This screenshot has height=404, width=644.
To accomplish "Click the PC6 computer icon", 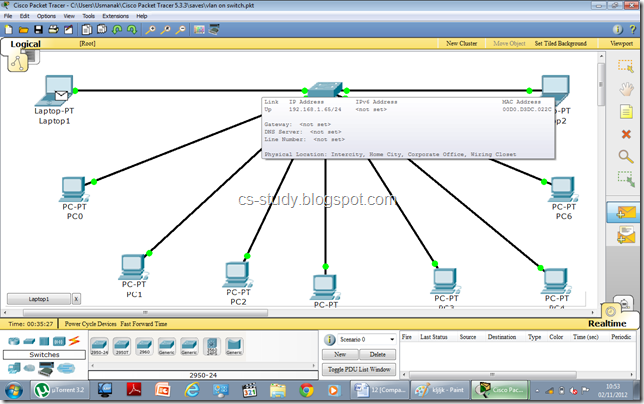I will (x=563, y=189).
